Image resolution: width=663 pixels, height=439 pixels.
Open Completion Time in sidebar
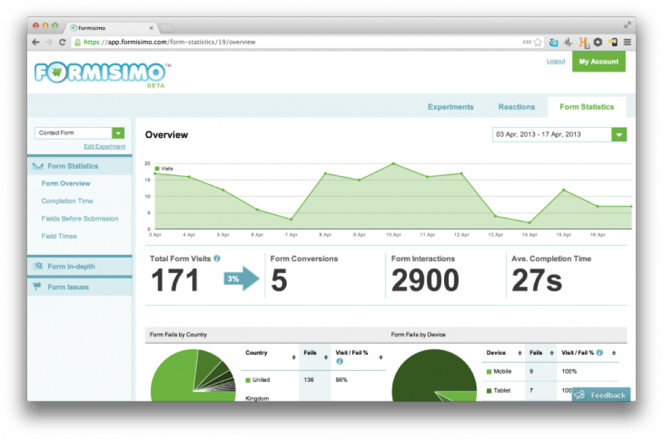pos(67,201)
